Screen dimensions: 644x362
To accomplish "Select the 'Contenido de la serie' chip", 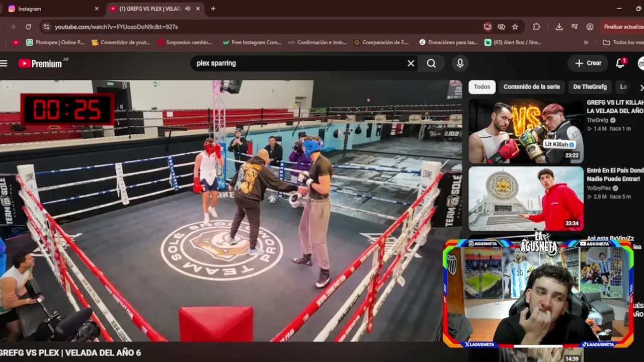I will click(531, 87).
